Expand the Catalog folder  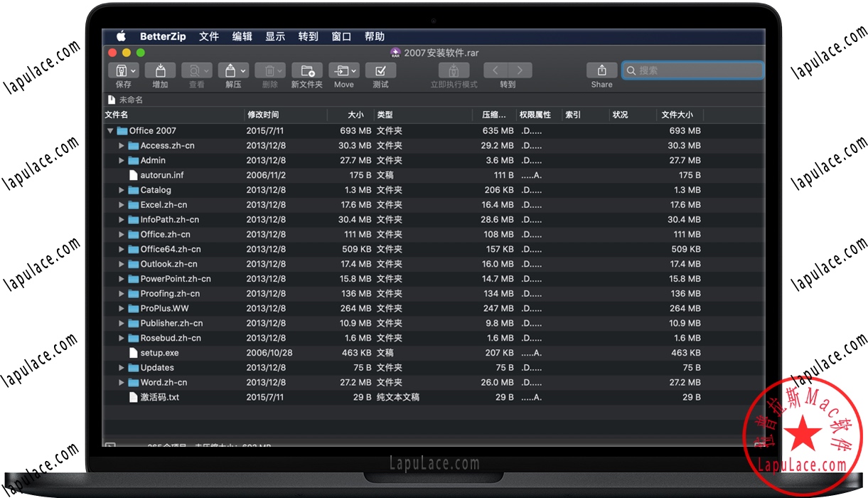click(x=122, y=190)
